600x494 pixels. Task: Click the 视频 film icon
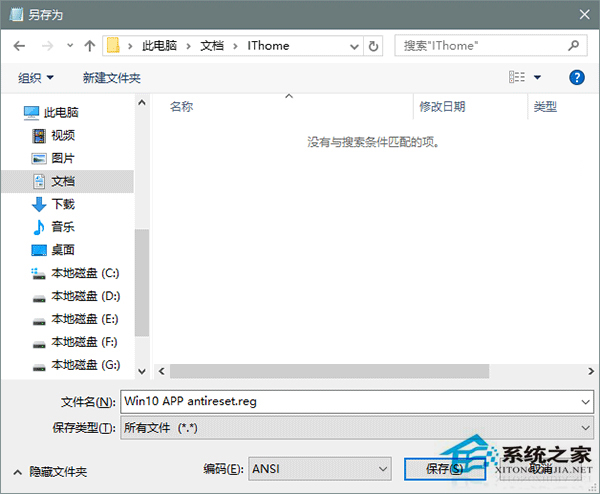[x=39, y=136]
